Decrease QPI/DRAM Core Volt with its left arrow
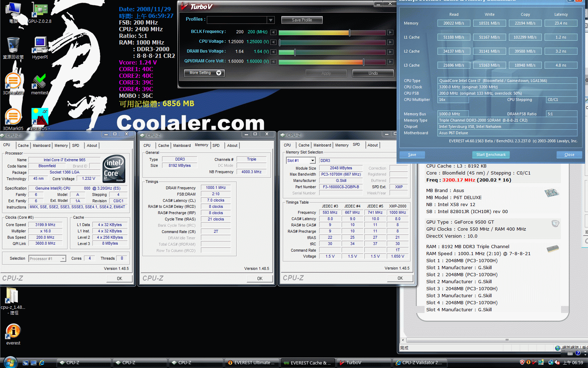 273,62
